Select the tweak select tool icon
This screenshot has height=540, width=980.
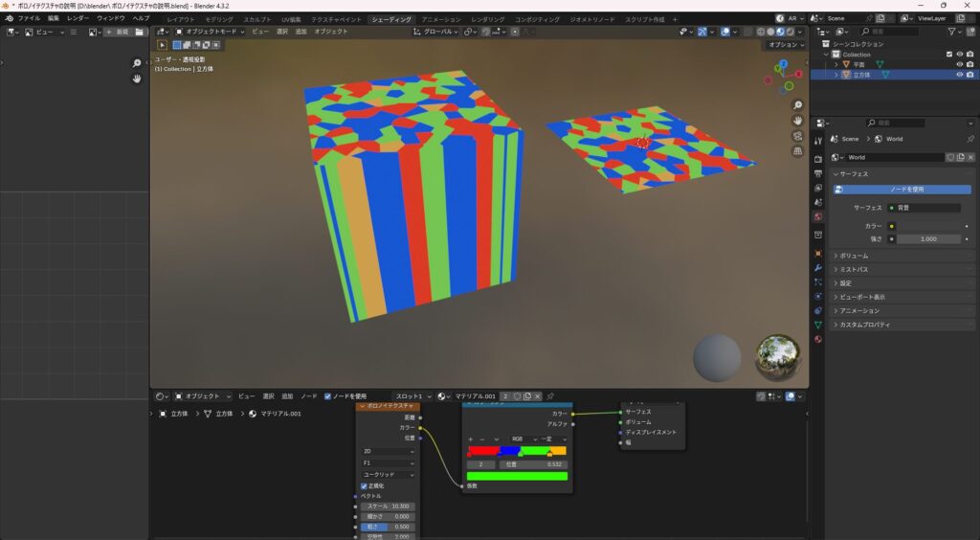163,45
